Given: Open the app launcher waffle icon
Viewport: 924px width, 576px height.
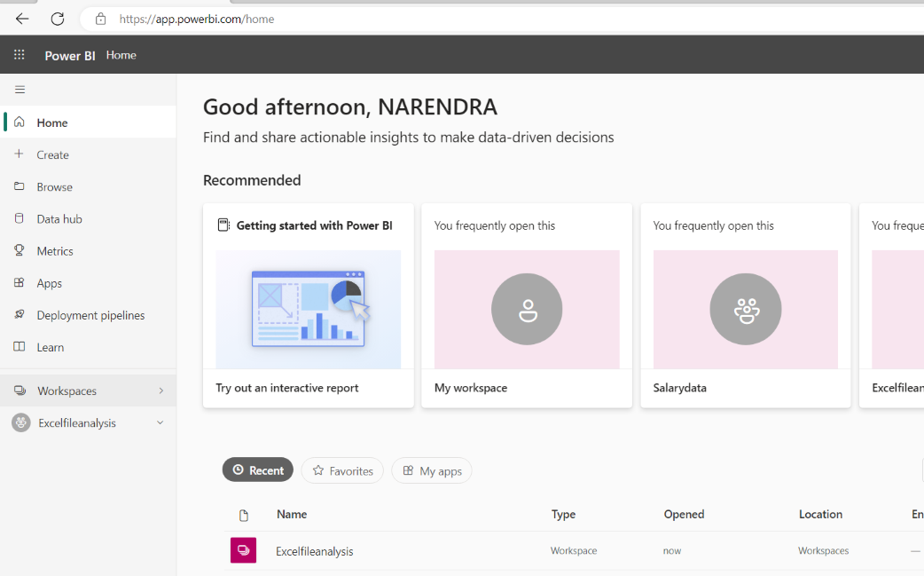Looking at the screenshot, I should coord(20,55).
